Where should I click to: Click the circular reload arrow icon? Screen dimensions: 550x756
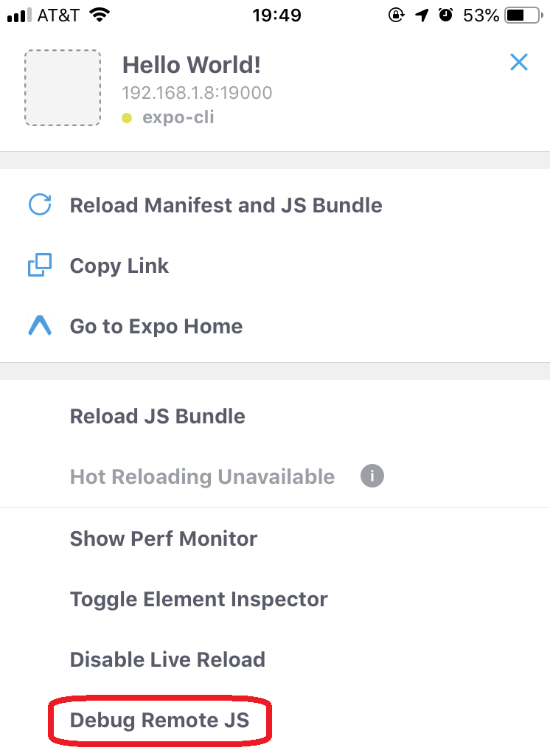point(40,204)
